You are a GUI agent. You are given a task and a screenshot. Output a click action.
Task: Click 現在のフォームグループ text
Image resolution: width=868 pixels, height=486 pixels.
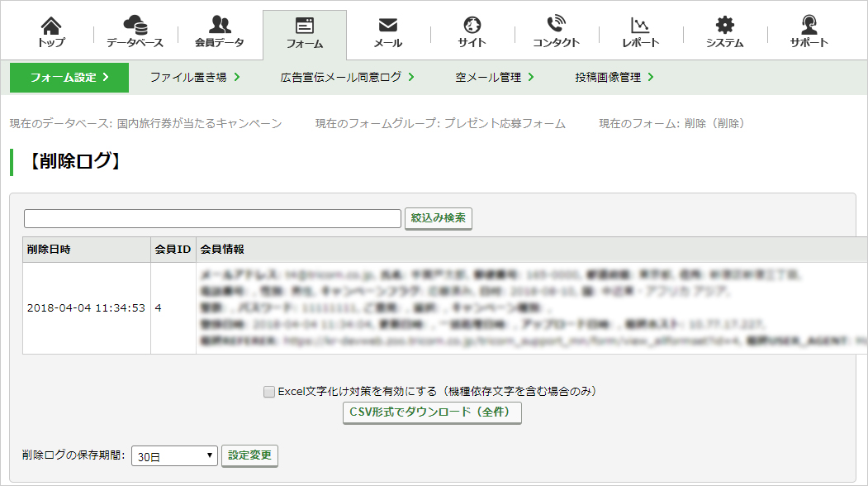click(x=441, y=124)
